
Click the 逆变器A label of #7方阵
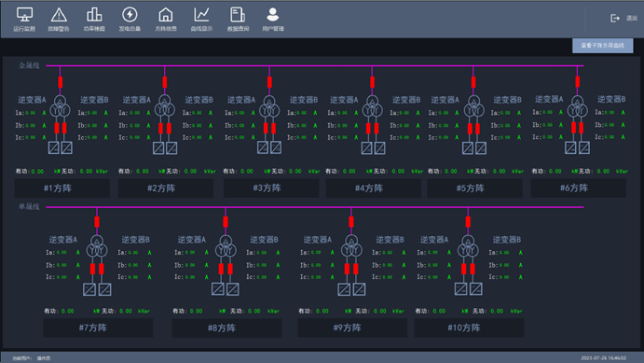point(63,240)
